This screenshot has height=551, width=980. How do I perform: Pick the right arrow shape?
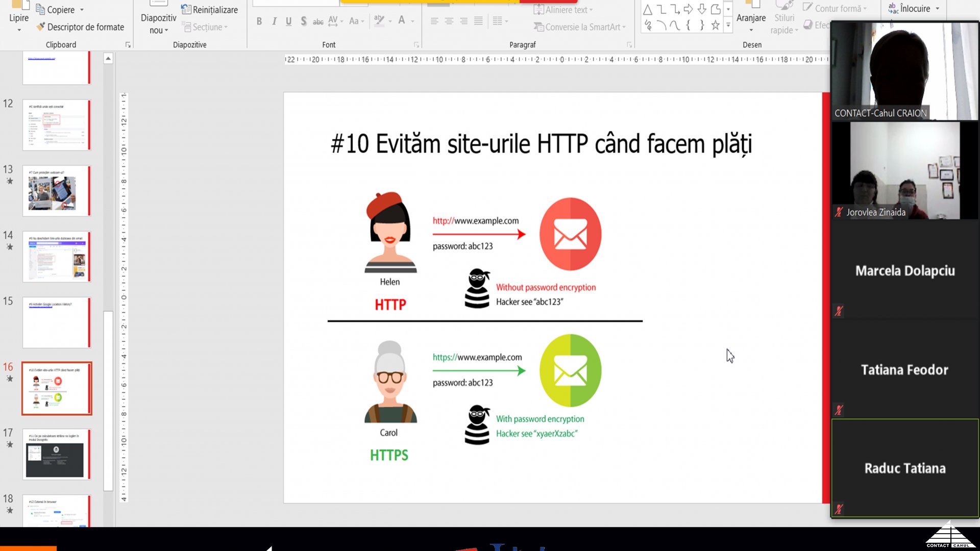click(x=688, y=9)
